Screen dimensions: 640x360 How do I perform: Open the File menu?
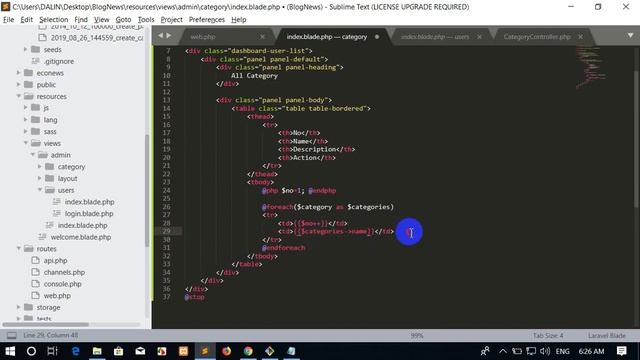8,20
